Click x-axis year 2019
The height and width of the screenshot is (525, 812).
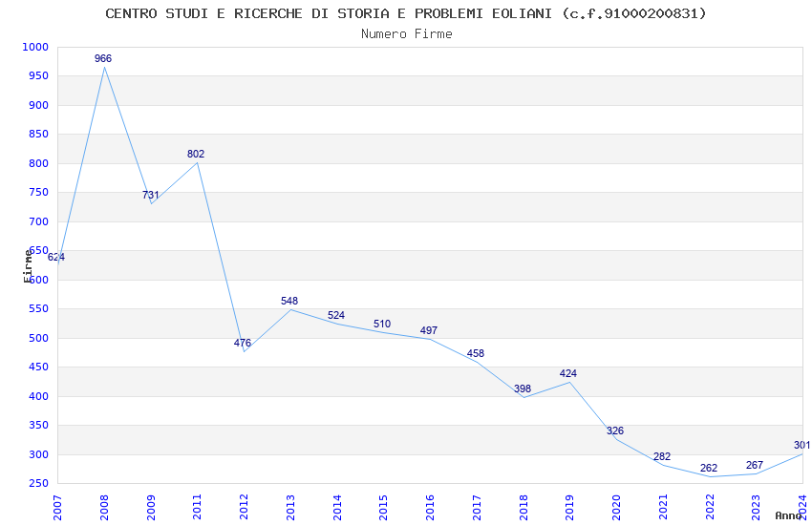click(x=569, y=508)
